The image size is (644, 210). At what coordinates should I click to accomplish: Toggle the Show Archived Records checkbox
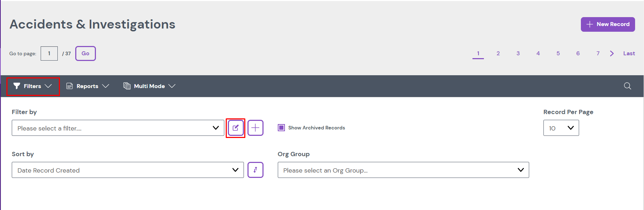coord(281,128)
